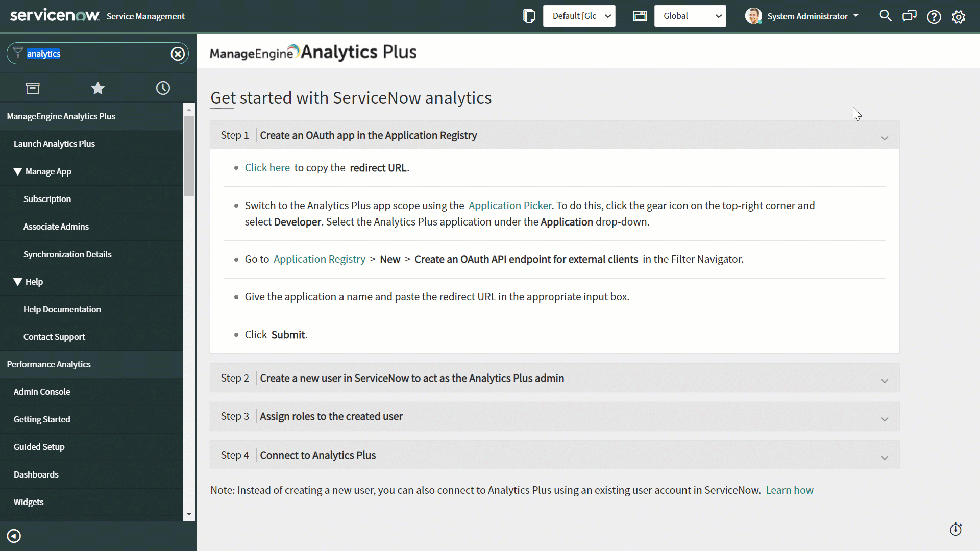Open the Connect chat sidebar icon

tap(910, 16)
